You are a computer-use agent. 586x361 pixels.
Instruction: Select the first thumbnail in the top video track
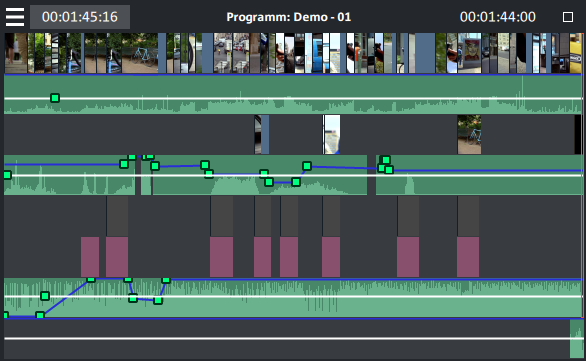coord(15,53)
